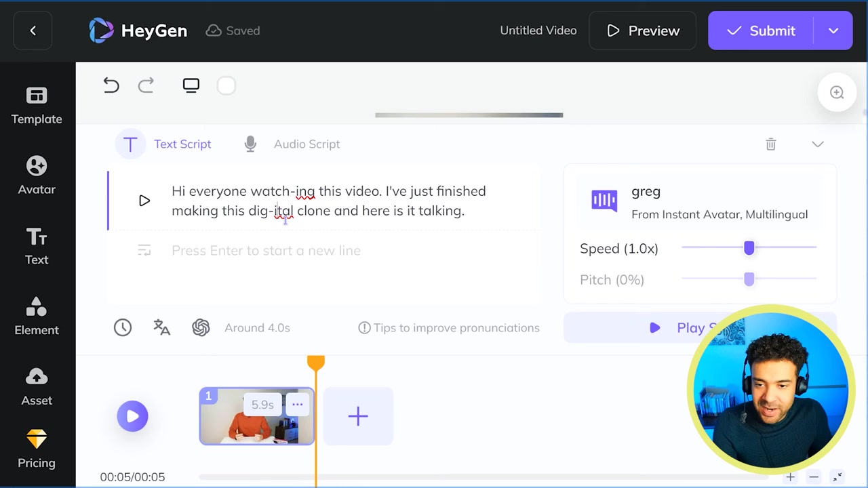Open Tips to improve pronunciations
Screen dimensions: 868x488
(449, 327)
